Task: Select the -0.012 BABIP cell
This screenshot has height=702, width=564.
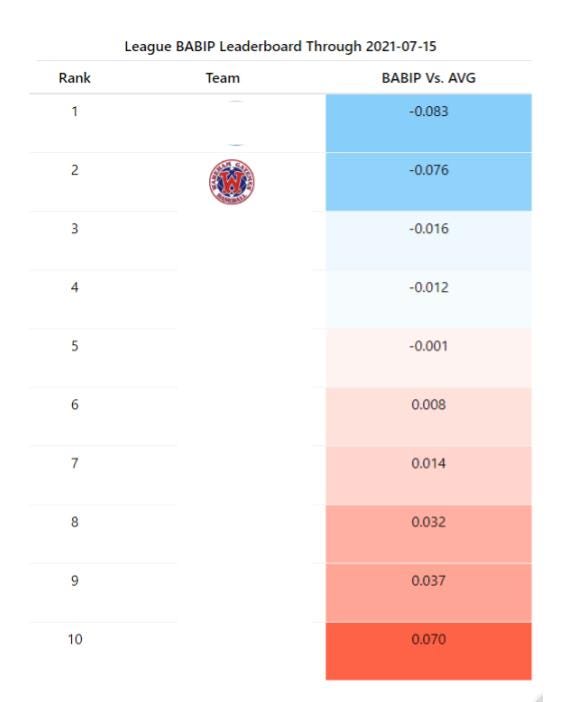Action: [428, 299]
